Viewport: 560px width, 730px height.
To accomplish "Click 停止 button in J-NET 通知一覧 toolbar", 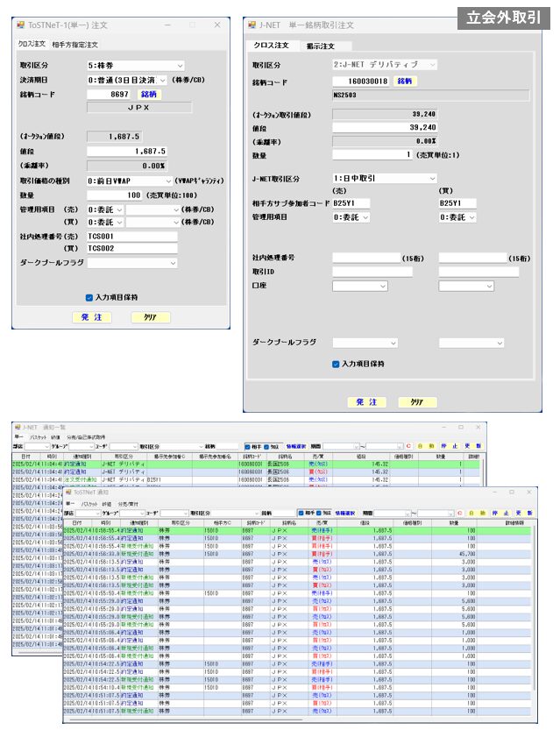I will click(450, 446).
